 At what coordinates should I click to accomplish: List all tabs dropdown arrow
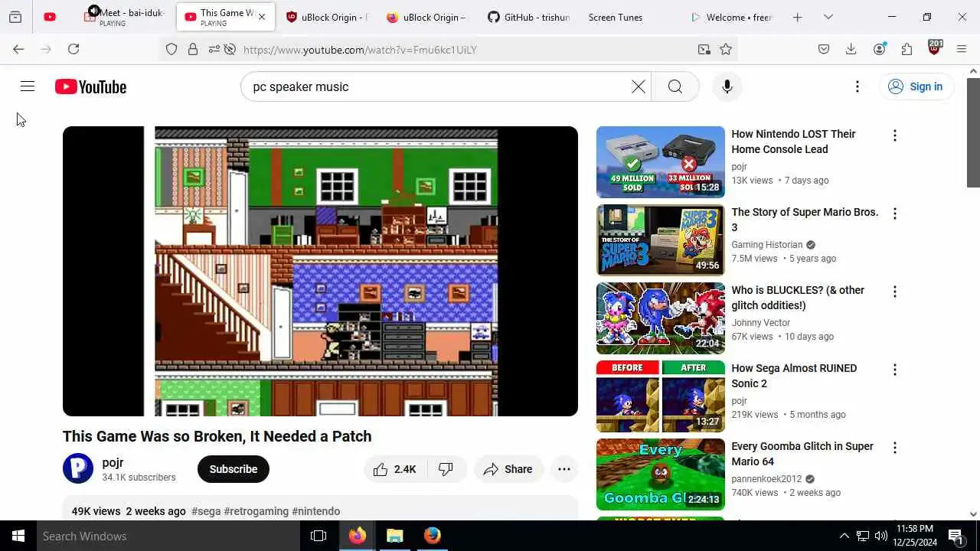point(828,17)
